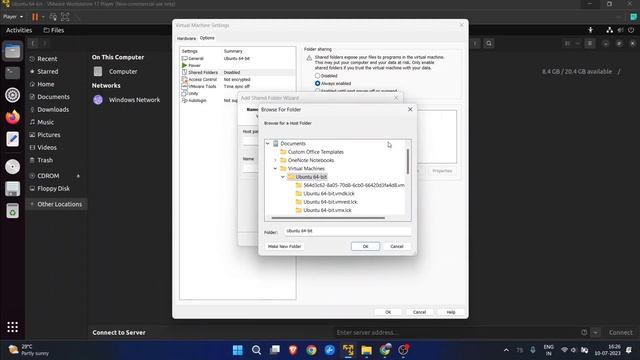Image resolution: width=640 pixels, height=360 pixels.
Task: Click VMware fullscreen toolbar icon
Action: [65, 17]
